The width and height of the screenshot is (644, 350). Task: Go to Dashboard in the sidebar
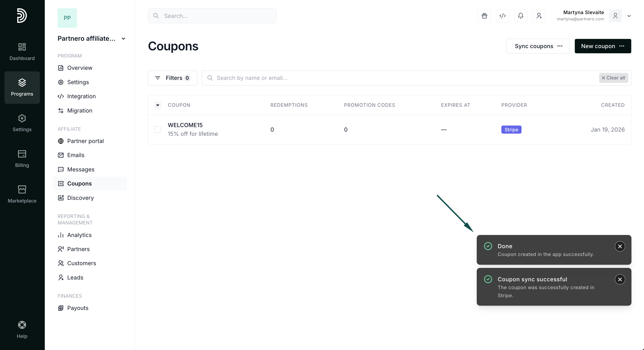coord(22,52)
